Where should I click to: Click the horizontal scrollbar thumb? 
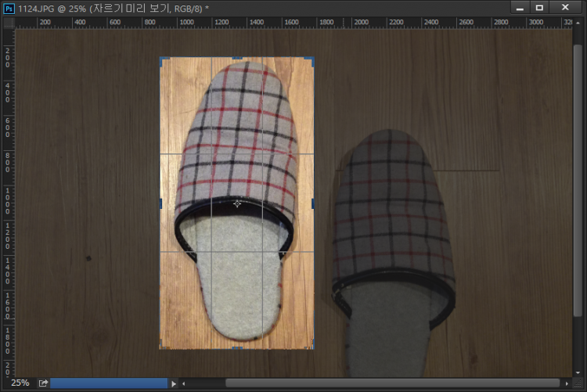391,383
